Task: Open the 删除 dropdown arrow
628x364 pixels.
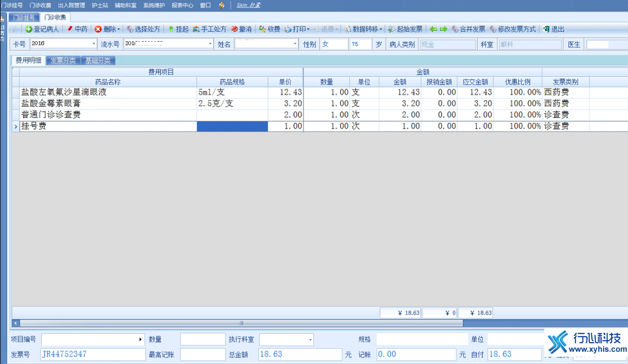Action: [x=118, y=29]
